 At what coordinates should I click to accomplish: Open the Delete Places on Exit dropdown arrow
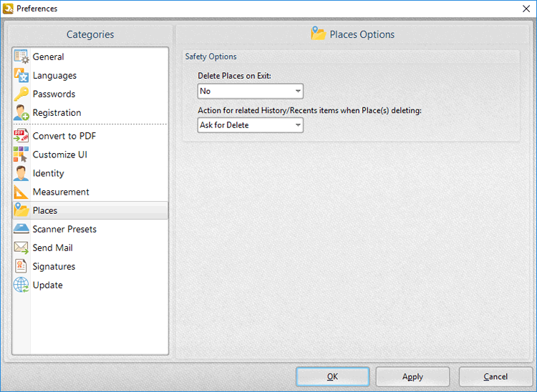pyautogui.click(x=298, y=91)
